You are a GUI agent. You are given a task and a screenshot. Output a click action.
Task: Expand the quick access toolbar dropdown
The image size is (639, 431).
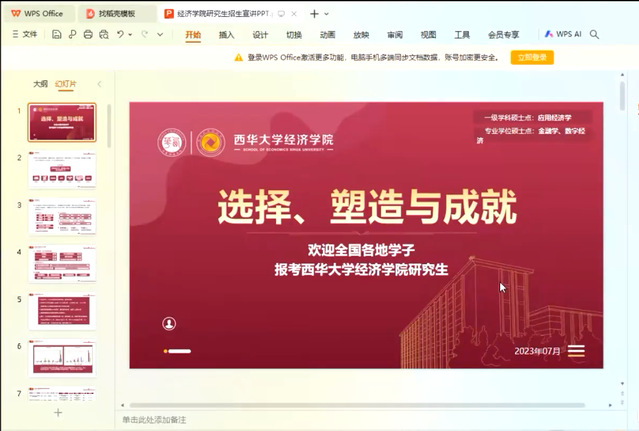(x=160, y=34)
